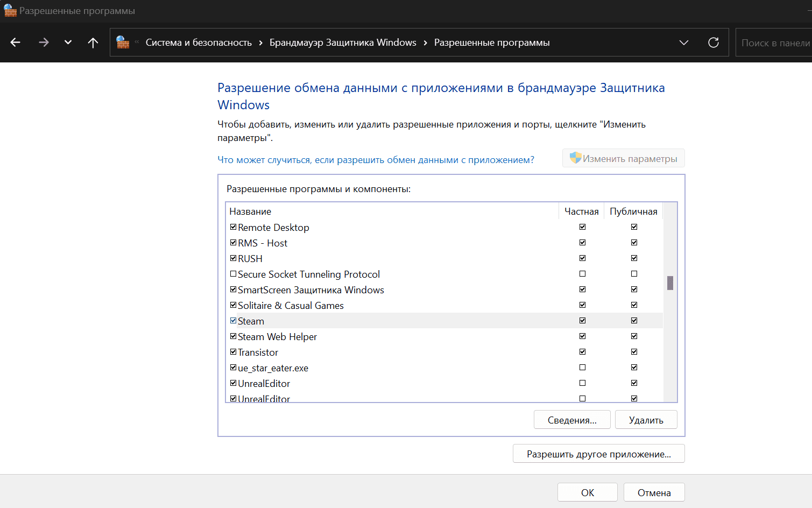The height and width of the screenshot is (508, 812).
Task: Cancel with the Отмена button
Action: coord(654,492)
